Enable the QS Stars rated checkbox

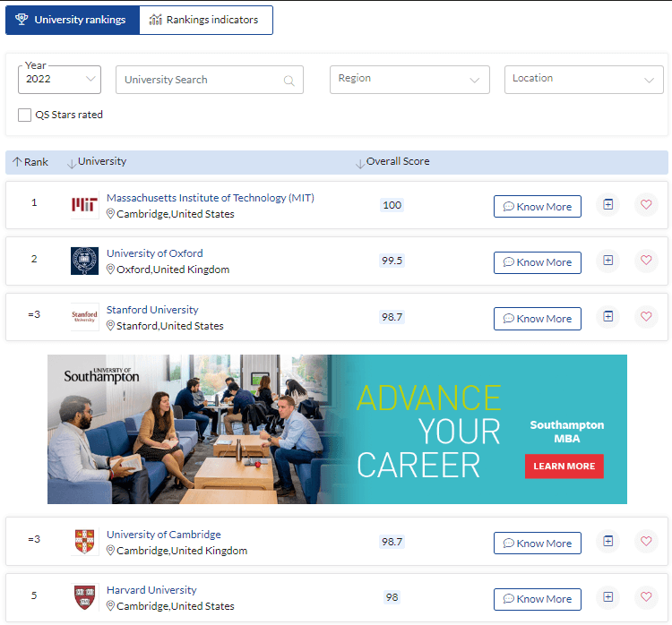point(24,115)
